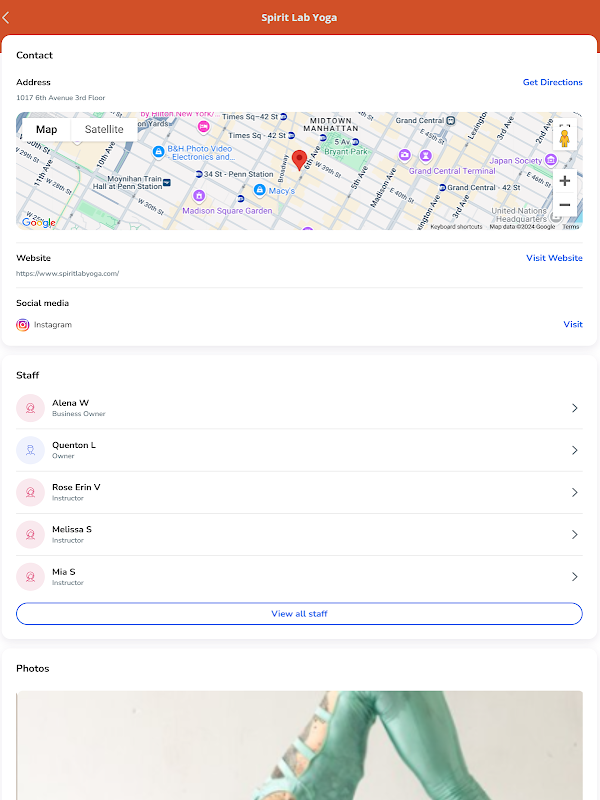
Task: Toggle fullscreen view of the map
Action: pos(564,125)
